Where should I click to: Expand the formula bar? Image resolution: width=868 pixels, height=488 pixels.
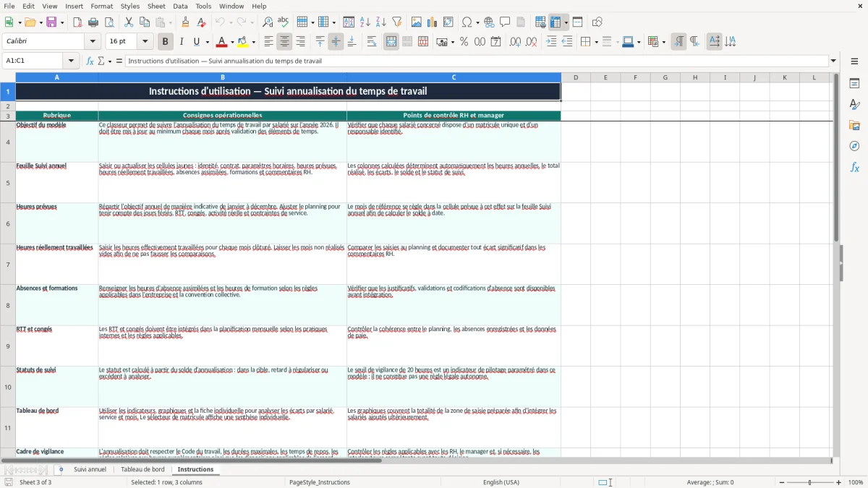coord(833,61)
